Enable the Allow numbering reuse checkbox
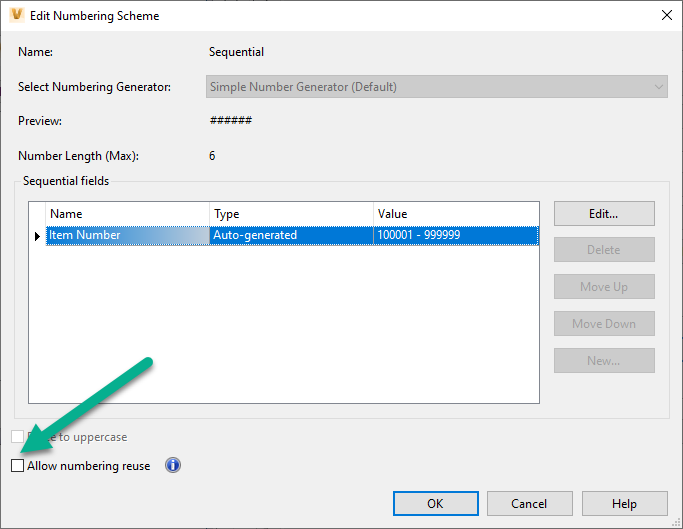683x529 pixels. (x=17, y=466)
